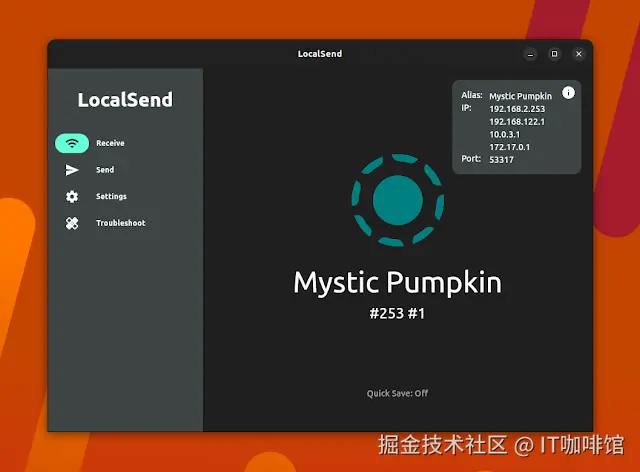Minimize the LocalSend window
The width and height of the screenshot is (640, 472).
click(530, 54)
